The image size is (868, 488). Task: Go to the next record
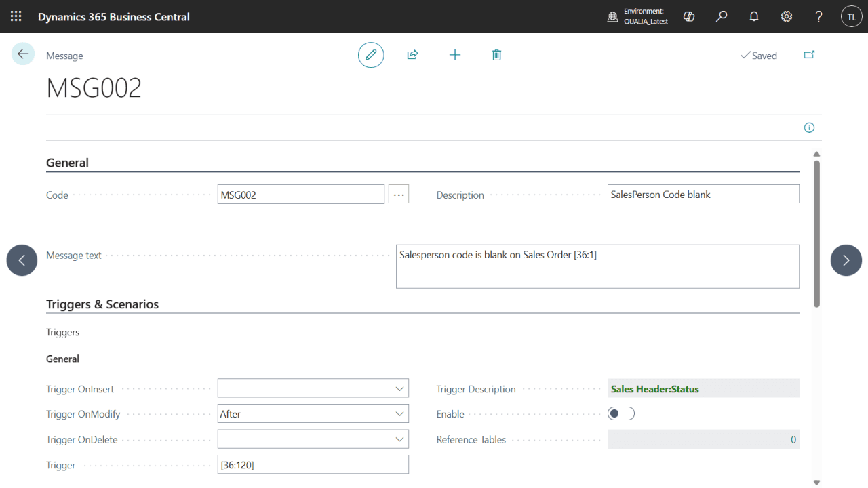pyautogui.click(x=846, y=260)
